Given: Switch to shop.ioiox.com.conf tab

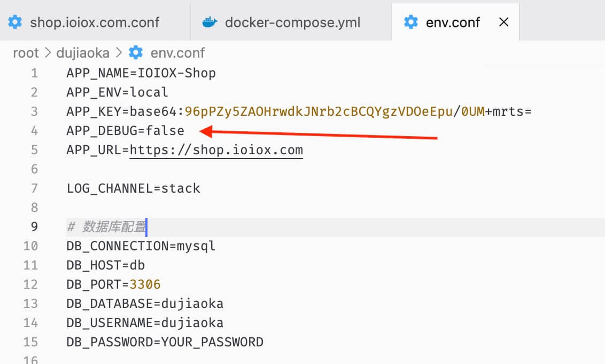Looking at the screenshot, I should [x=95, y=22].
